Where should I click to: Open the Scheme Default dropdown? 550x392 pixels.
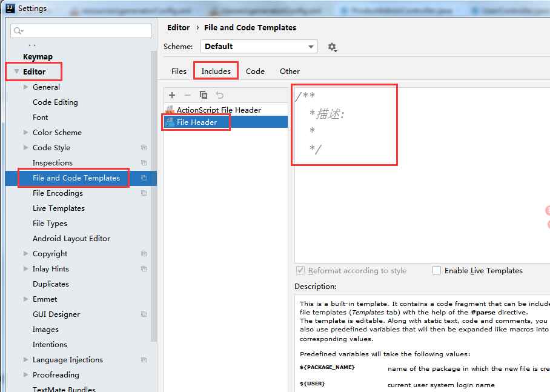(259, 46)
